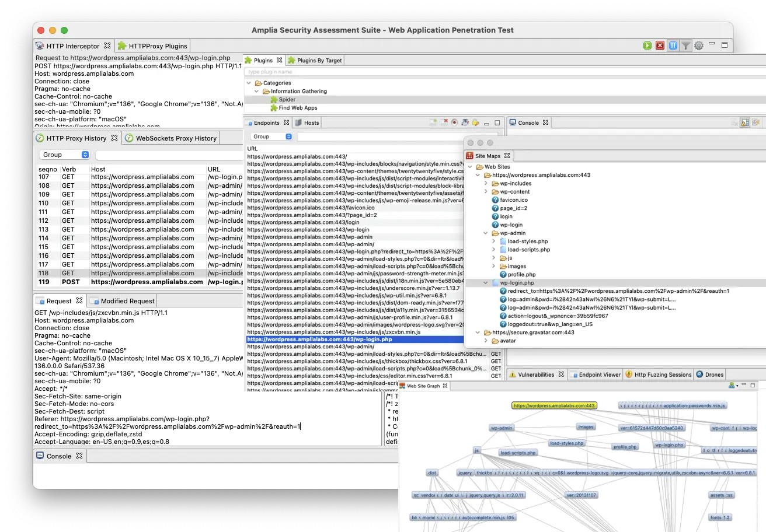Click the yellow wordpress.amplialabs.com:443 graph node
This screenshot has height=532, width=766.
coord(554,405)
